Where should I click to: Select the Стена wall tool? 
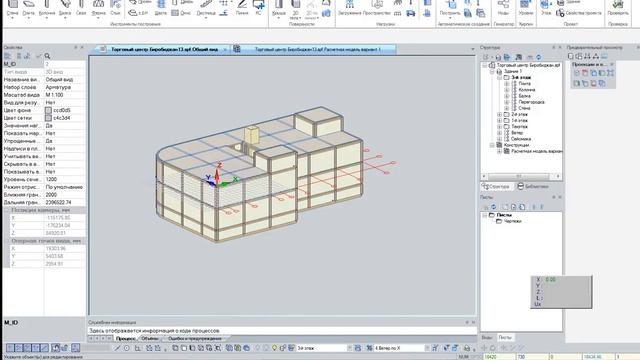tap(12, 8)
